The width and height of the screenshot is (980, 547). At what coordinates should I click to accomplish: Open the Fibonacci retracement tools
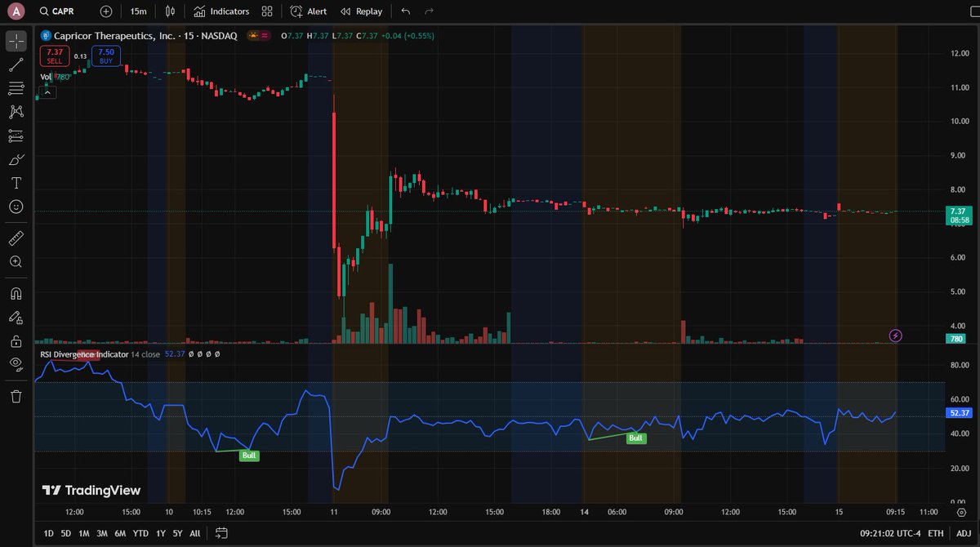point(16,88)
